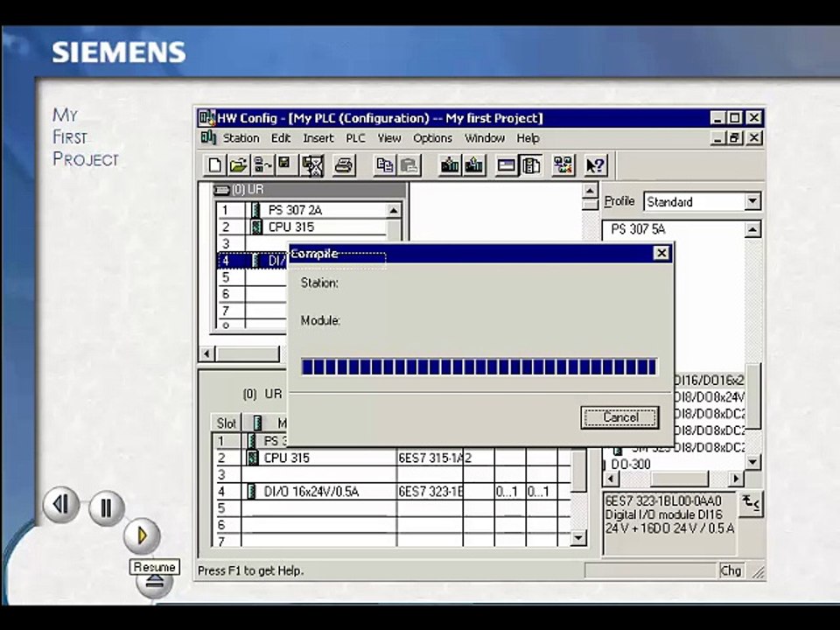
Task: Click the Compile progress bar
Action: tap(479, 367)
